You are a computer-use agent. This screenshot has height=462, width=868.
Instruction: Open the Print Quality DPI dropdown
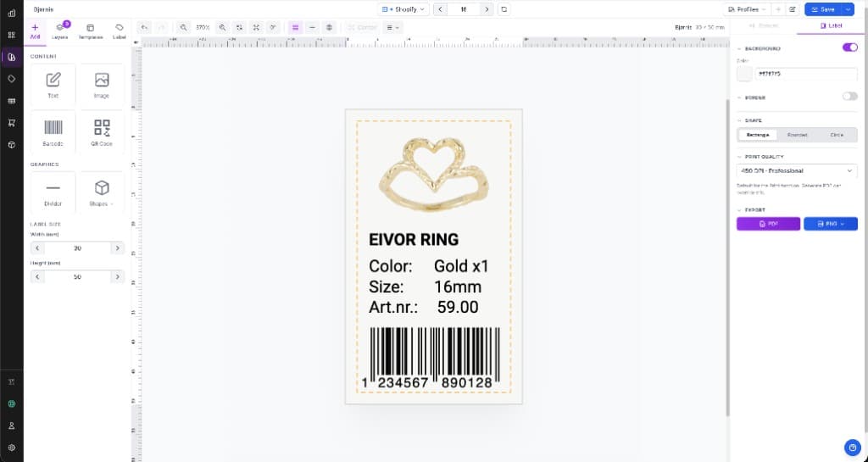[x=797, y=171]
